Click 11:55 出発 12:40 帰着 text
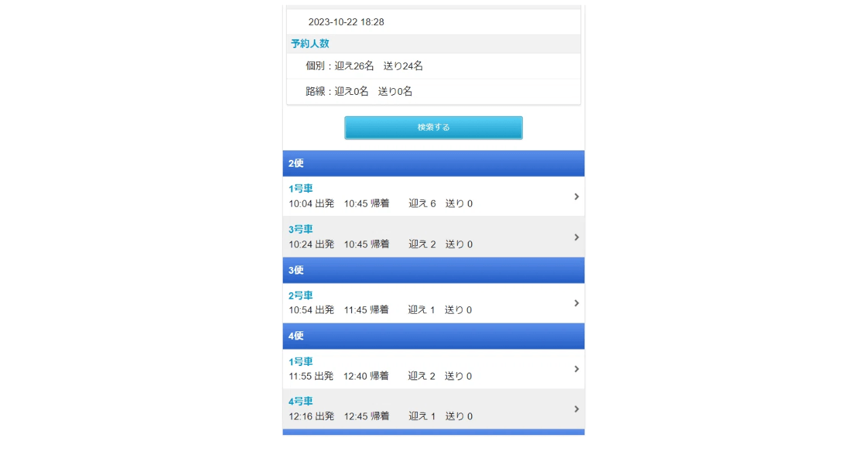Screen dimensions: 868x454 tap(339, 377)
